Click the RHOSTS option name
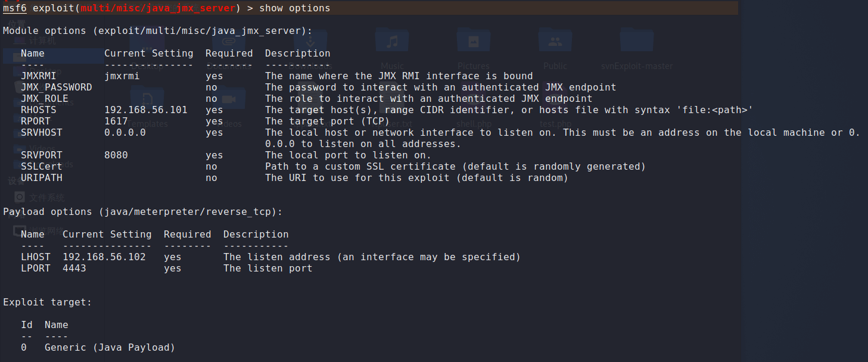 (x=39, y=110)
